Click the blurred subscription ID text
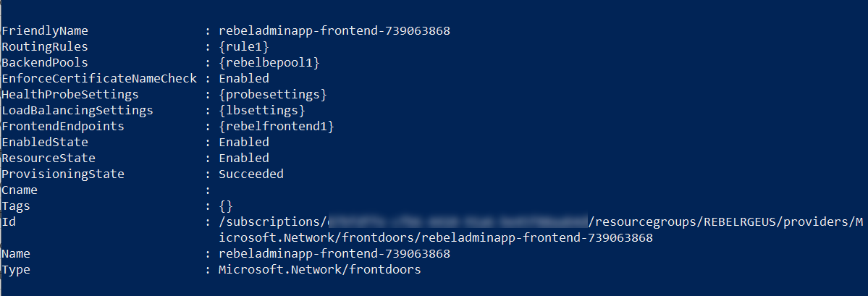This screenshot has width=868, height=296. pos(457,222)
